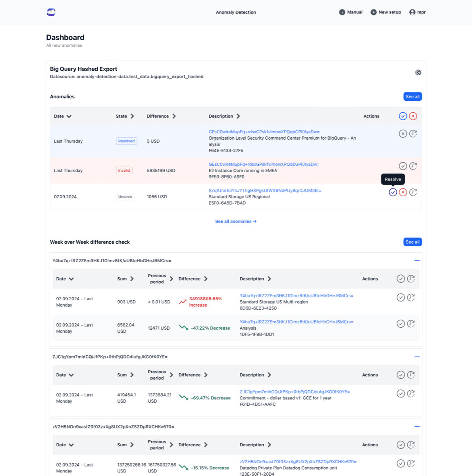Collapse the ZJC1gYpm7mIdCQiJfPKp group
The image size is (472, 476).
[x=417, y=357]
